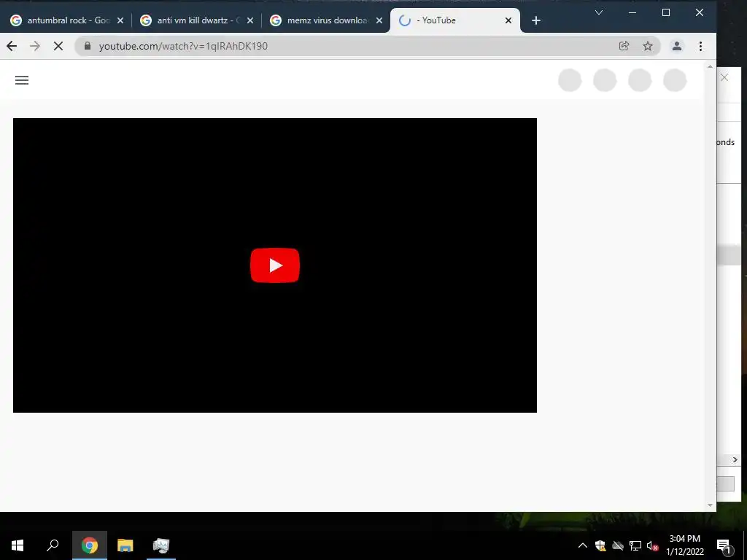Click the lock icon in address bar
Screen dimensions: 747x560
pyautogui.click(x=88, y=46)
